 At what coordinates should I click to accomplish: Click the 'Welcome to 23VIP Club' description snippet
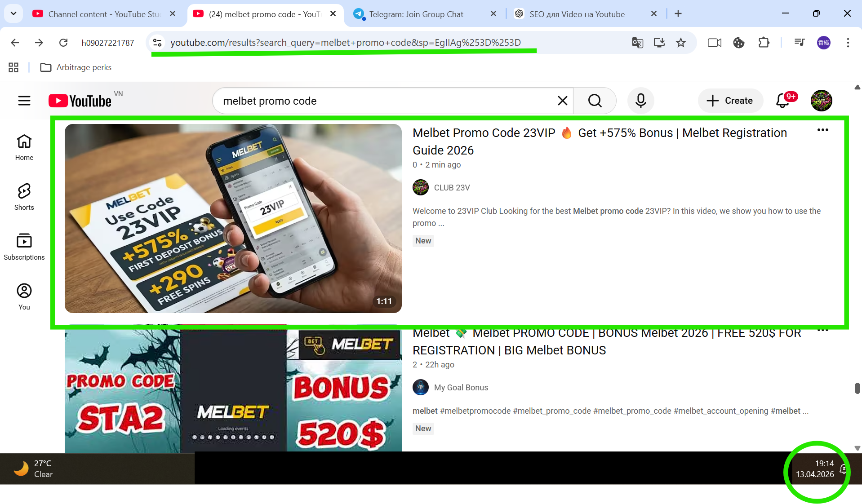pos(617,217)
